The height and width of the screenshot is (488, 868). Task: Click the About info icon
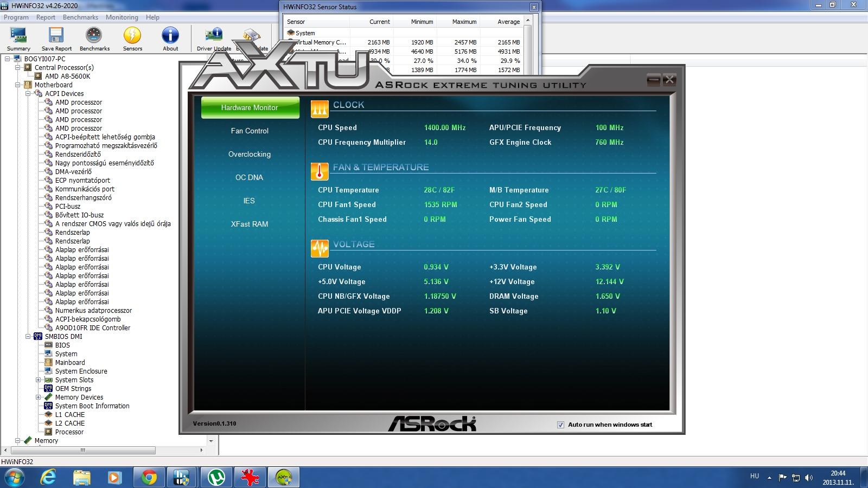[x=170, y=39]
